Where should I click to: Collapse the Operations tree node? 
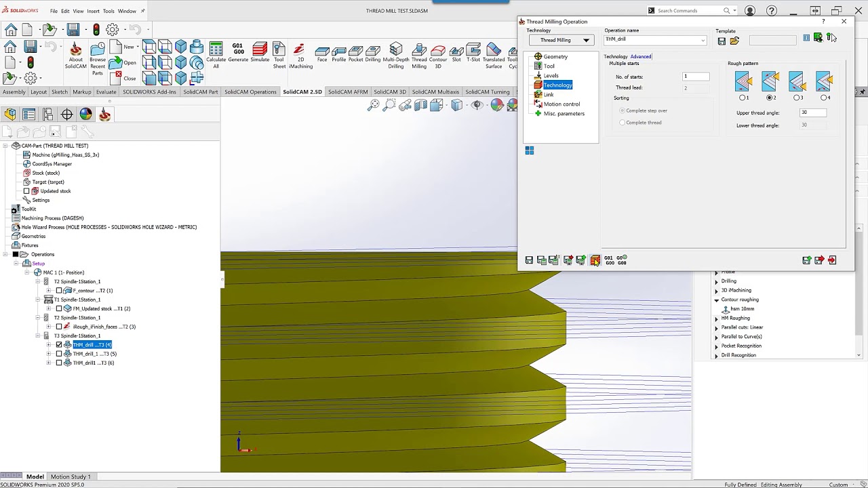[6, 254]
